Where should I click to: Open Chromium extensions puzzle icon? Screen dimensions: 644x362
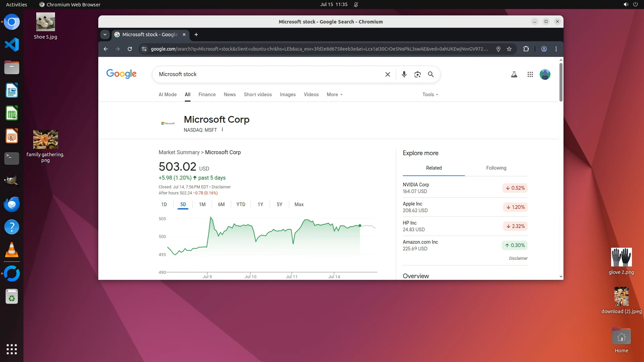pos(526,49)
